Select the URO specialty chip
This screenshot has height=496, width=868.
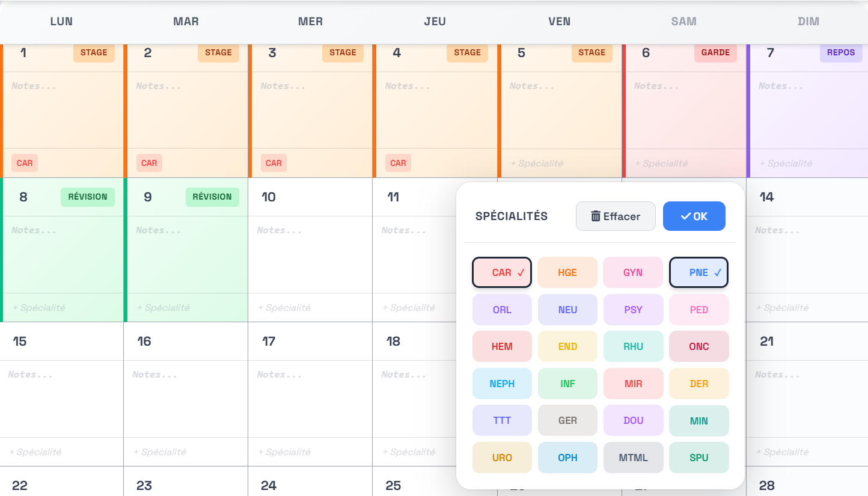click(502, 457)
